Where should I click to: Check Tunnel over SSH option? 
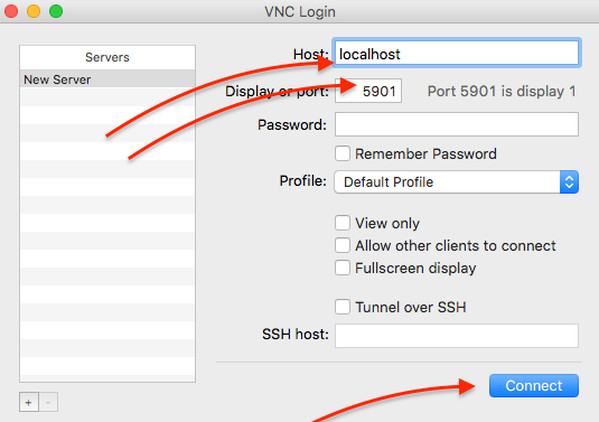pos(342,307)
